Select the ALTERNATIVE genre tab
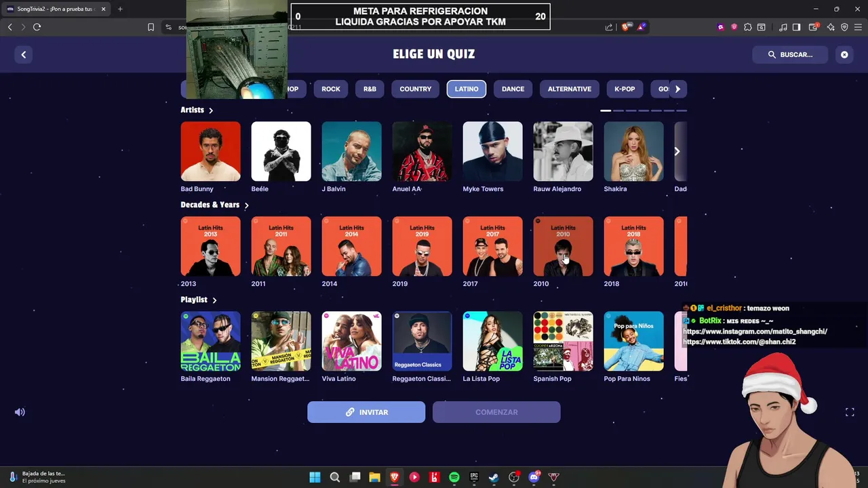 point(570,89)
